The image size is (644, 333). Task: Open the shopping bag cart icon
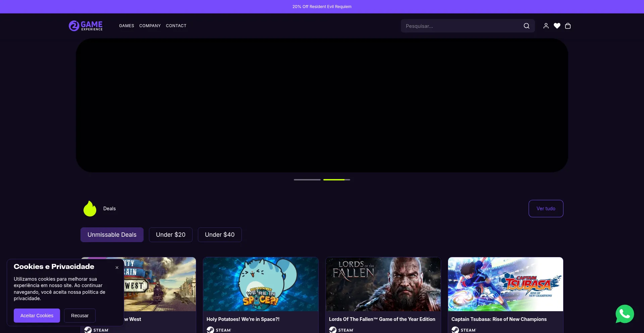pyautogui.click(x=568, y=26)
